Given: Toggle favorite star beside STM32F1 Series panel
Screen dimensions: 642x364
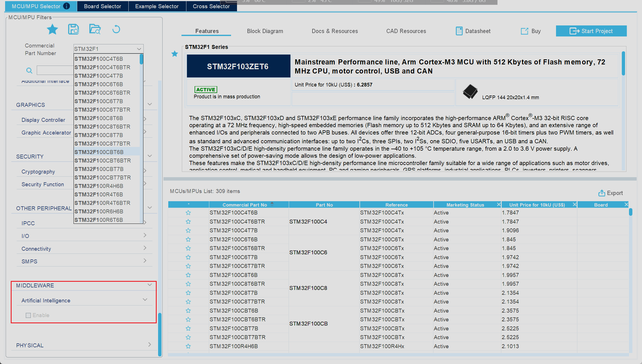Looking at the screenshot, I should click(175, 54).
